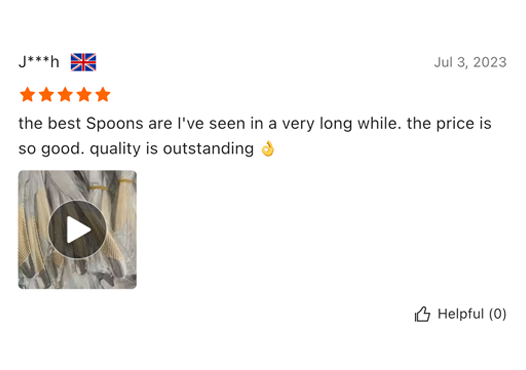The height and width of the screenshot is (370, 526).
Task: Select the second orange rating star
Action: pyautogui.click(x=46, y=94)
